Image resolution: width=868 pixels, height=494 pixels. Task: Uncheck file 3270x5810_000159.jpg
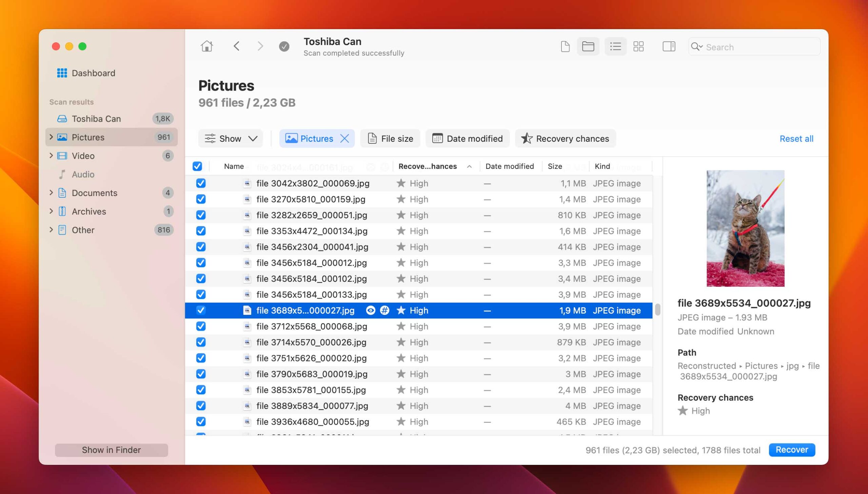point(201,199)
